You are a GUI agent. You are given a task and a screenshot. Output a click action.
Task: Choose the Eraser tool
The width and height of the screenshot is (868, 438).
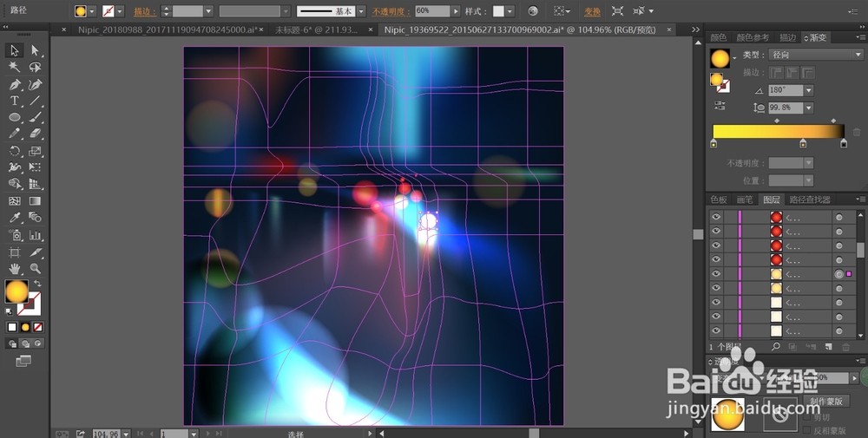pyautogui.click(x=35, y=134)
